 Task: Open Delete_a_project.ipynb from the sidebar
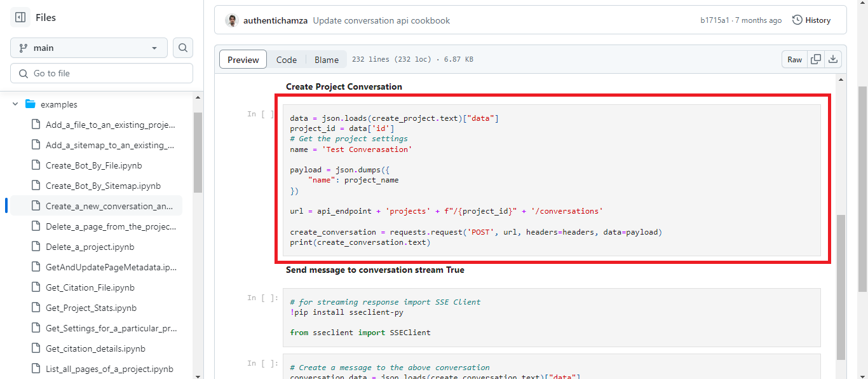(x=89, y=246)
